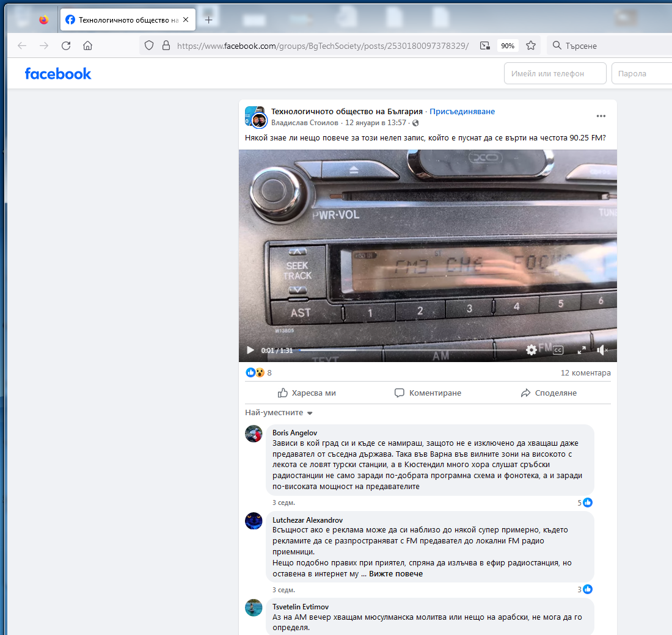The width and height of the screenshot is (672, 635).
Task: View site security padlock info
Action: click(x=166, y=45)
